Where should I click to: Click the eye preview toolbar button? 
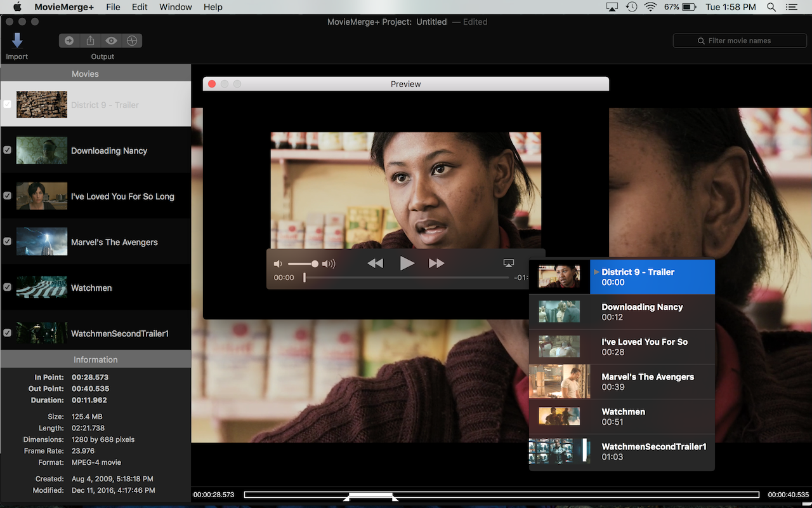111,41
